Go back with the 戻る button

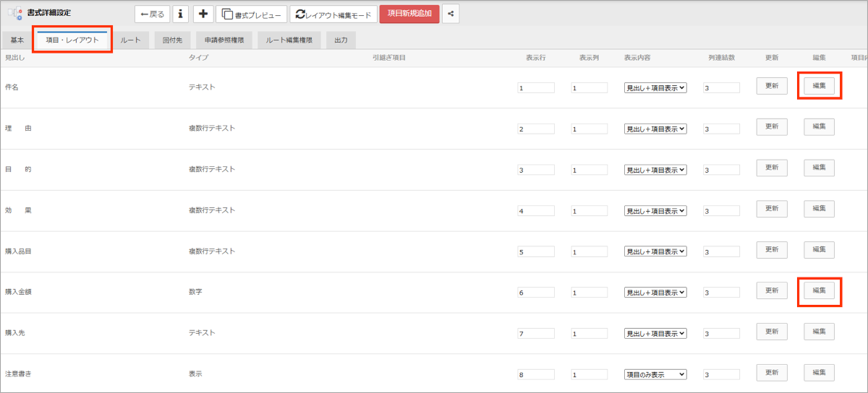152,14
